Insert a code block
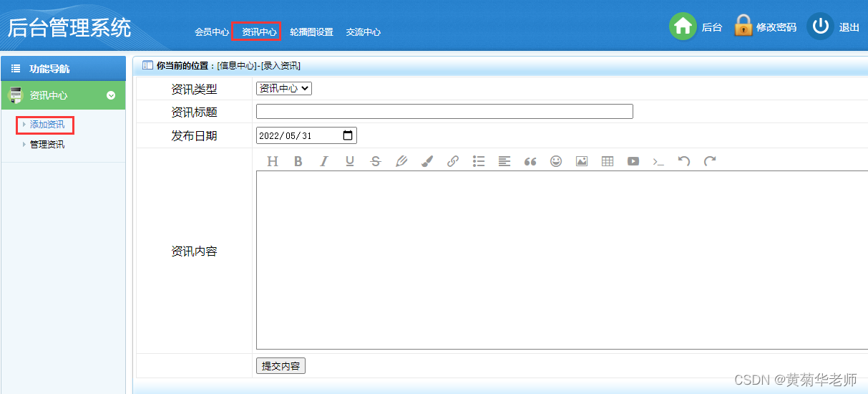Viewport: 868px width, 394px height. pyautogui.click(x=658, y=162)
